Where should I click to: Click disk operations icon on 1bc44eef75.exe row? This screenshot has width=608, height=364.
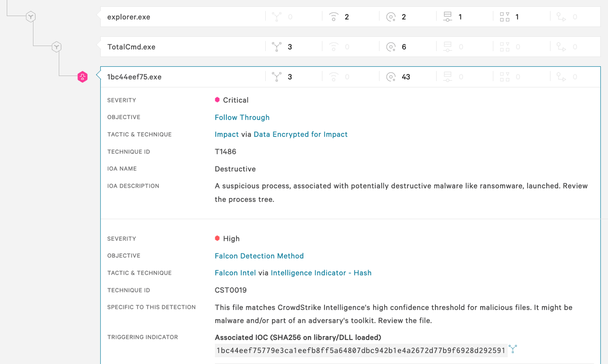[x=391, y=77]
